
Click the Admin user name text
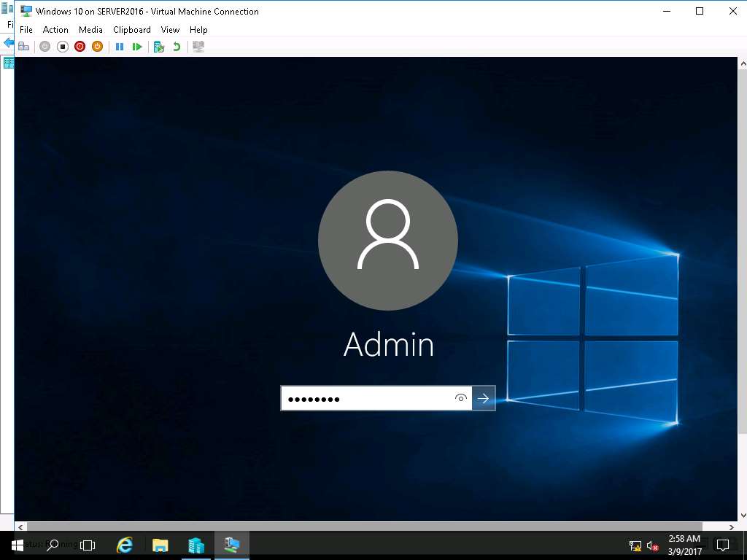[x=388, y=344]
